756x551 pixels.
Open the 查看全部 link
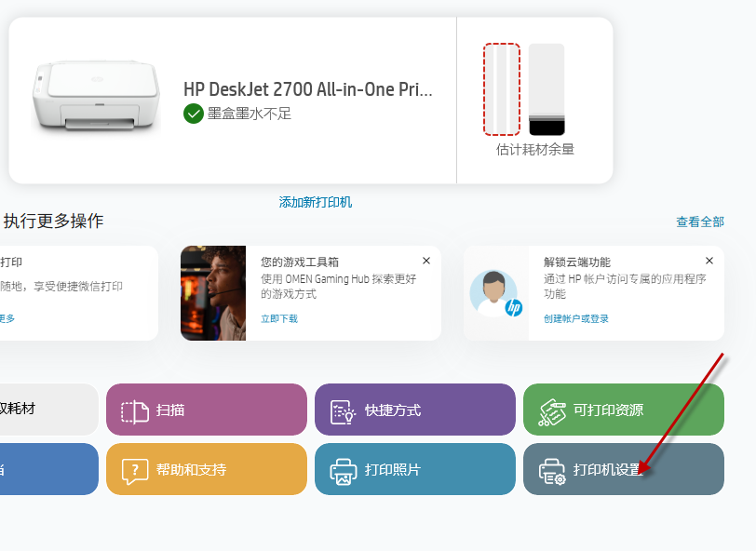[700, 222]
